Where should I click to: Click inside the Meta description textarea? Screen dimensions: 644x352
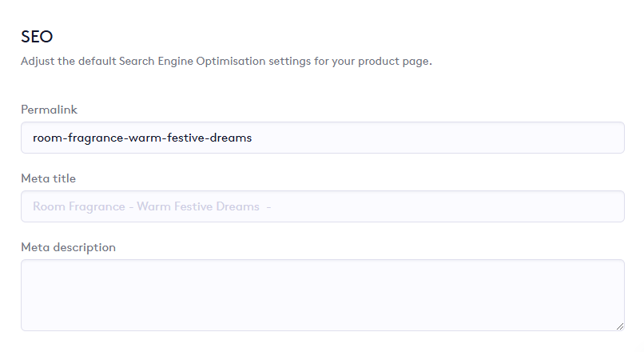click(322, 294)
